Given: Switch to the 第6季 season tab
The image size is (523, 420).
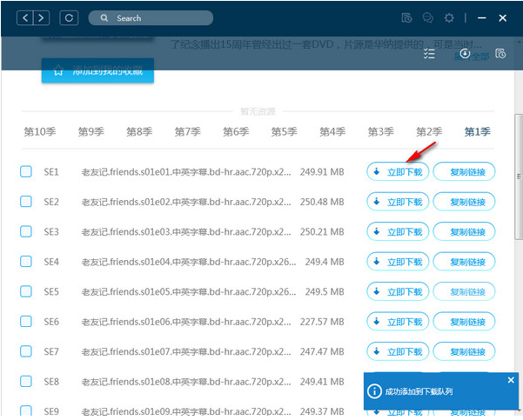Looking at the screenshot, I should tap(236, 131).
